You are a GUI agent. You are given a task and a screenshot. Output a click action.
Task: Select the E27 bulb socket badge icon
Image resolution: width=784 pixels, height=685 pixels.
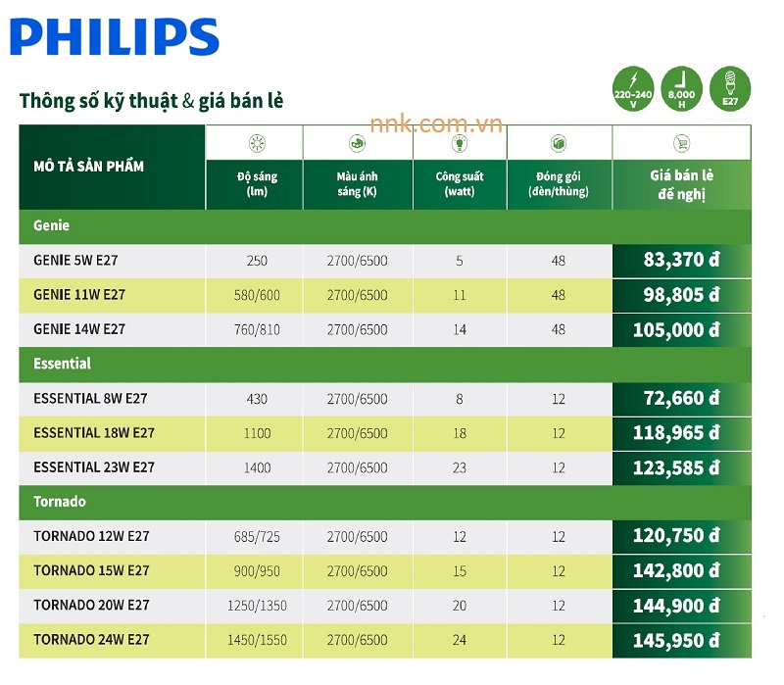(x=730, y=87)
